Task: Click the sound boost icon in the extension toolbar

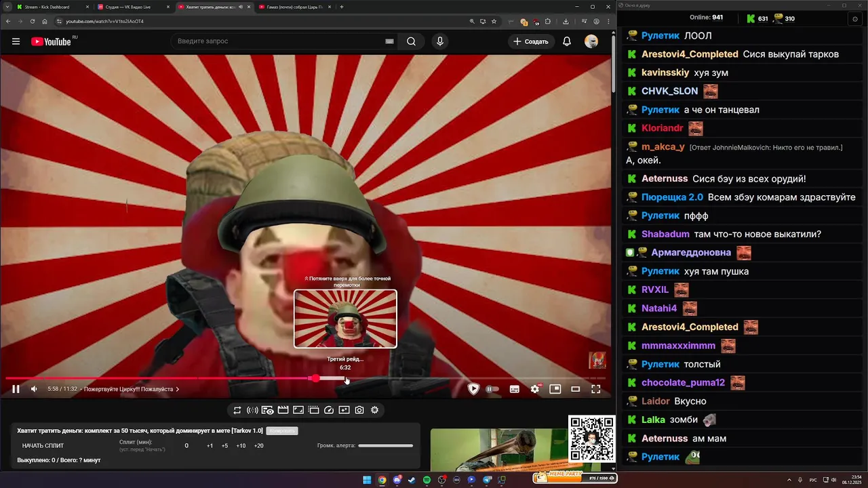Action: pos(252,410)
